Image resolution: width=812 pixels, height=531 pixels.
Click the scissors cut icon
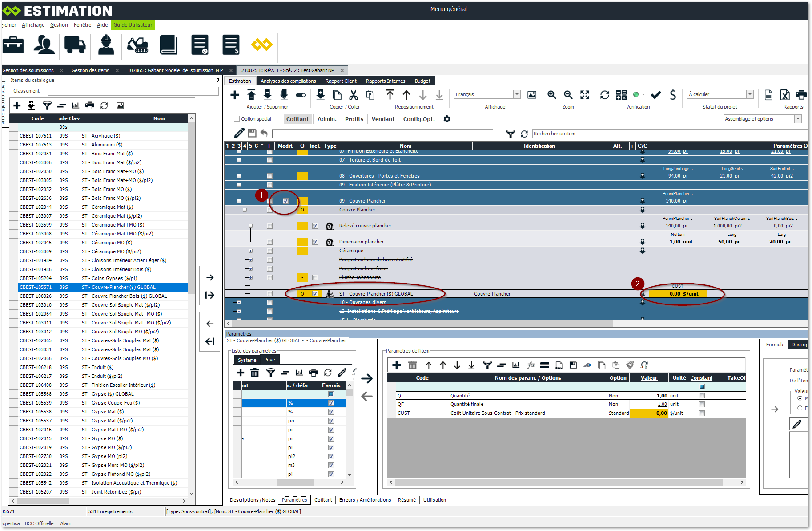354,95
